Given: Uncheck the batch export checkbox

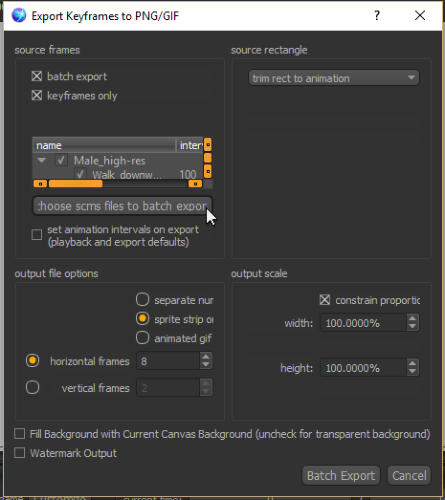Looking at the screenshot, I should [37, 76].
